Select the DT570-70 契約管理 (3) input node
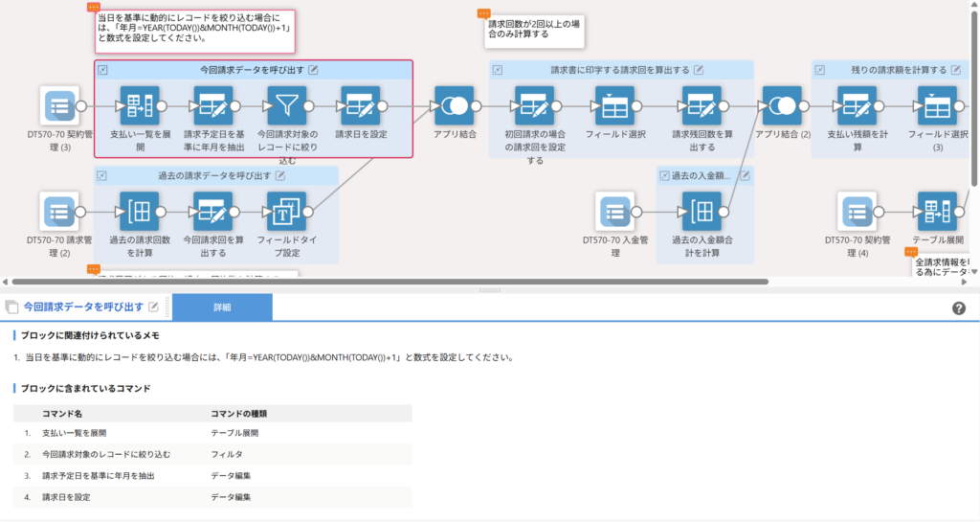The height and width of the screenshot is (522, 980). (59, 105)
